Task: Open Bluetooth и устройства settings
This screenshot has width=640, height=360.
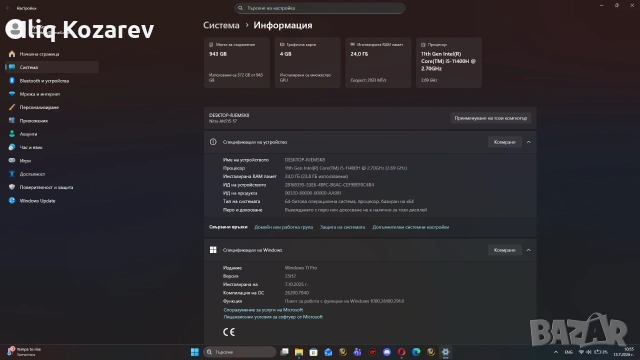Action: point(51,81)
